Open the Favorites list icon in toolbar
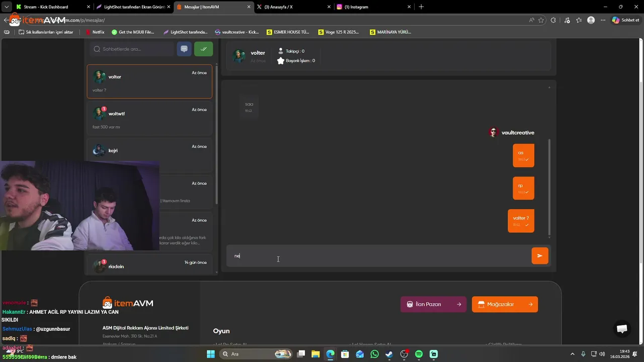The image size is (644, 362). coord(579,20)
